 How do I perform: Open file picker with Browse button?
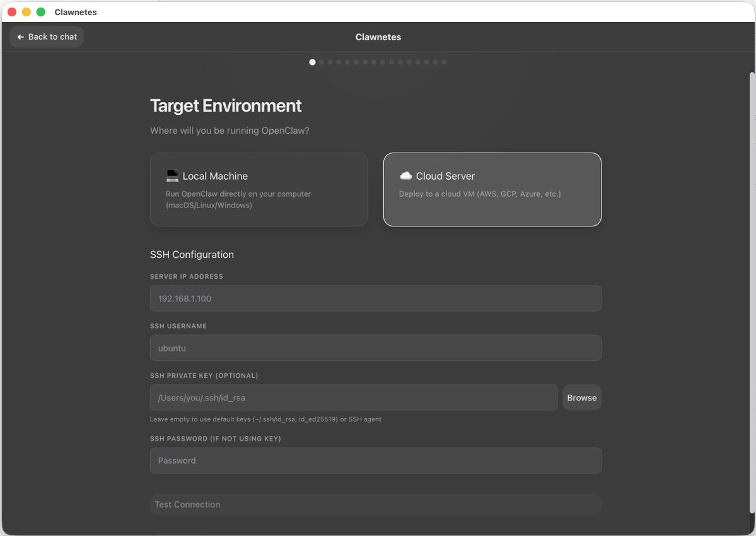(x=582, y=398)
